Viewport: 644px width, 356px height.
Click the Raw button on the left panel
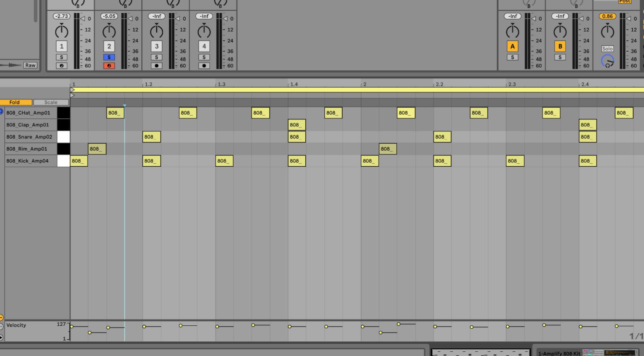tap(30, 65)
